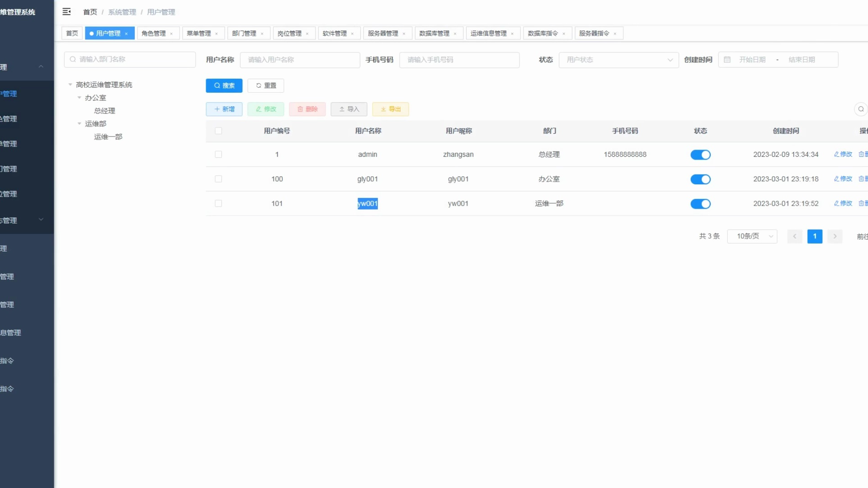Close the 软件管理 tab
868x488 pixels.
click(x=352, y=33)
